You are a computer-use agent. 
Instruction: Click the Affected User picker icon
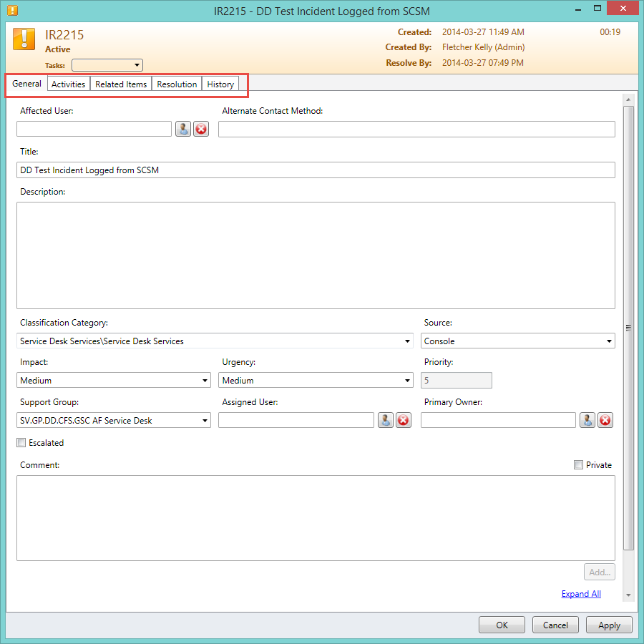[183, 129]
